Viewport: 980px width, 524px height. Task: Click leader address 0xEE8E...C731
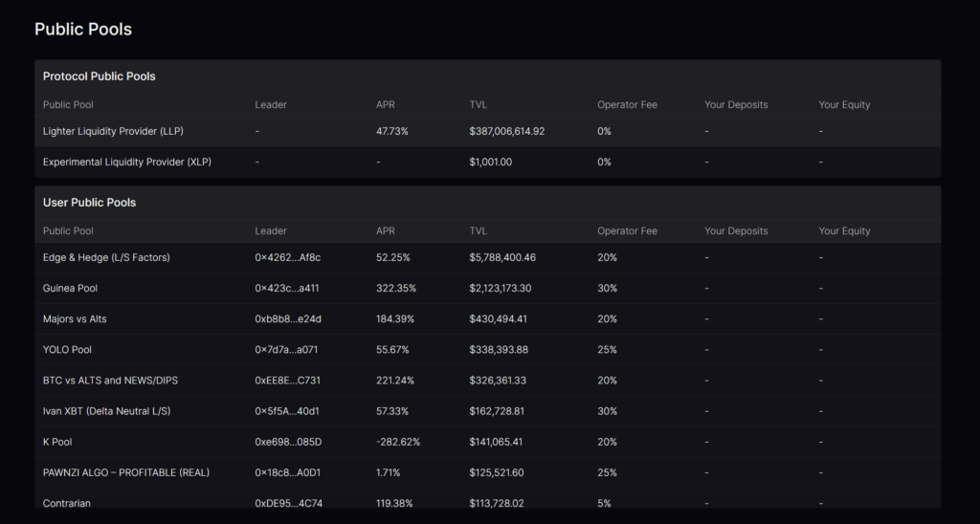pyautogui.click(x=288, y=380)
